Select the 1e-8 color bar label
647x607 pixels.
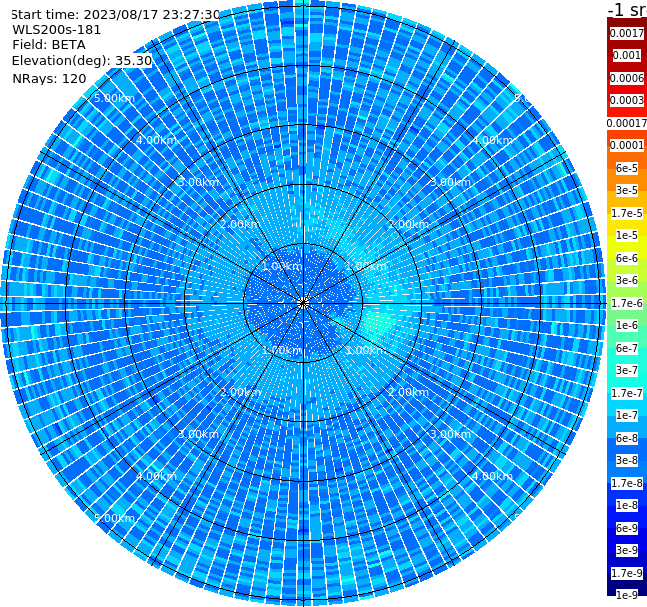pyautogui.click(x=627, y=505)
